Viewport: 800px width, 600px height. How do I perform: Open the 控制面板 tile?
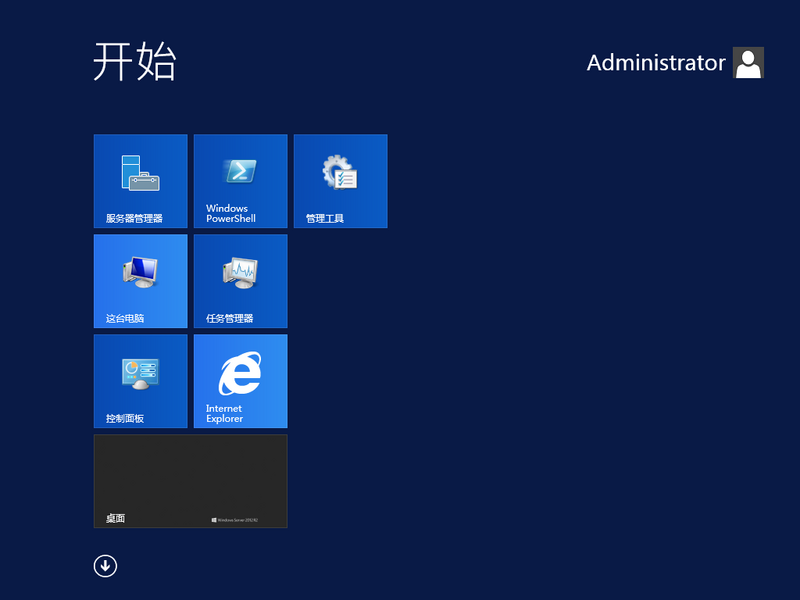(x=140, y=381)
